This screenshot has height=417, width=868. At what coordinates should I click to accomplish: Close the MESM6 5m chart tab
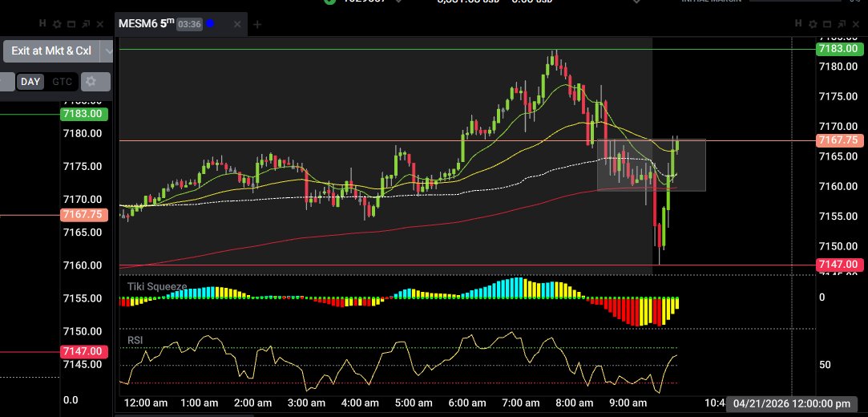[x=237, y=24]
